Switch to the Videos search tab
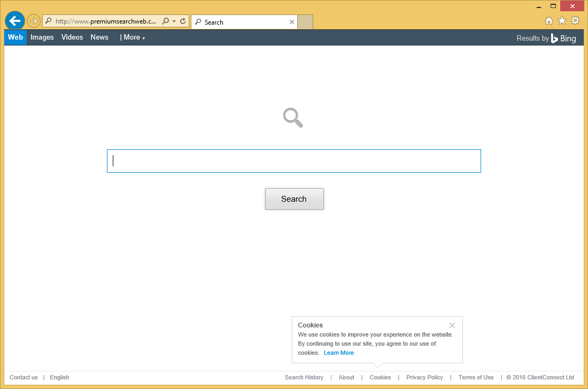 pos(72,37)
